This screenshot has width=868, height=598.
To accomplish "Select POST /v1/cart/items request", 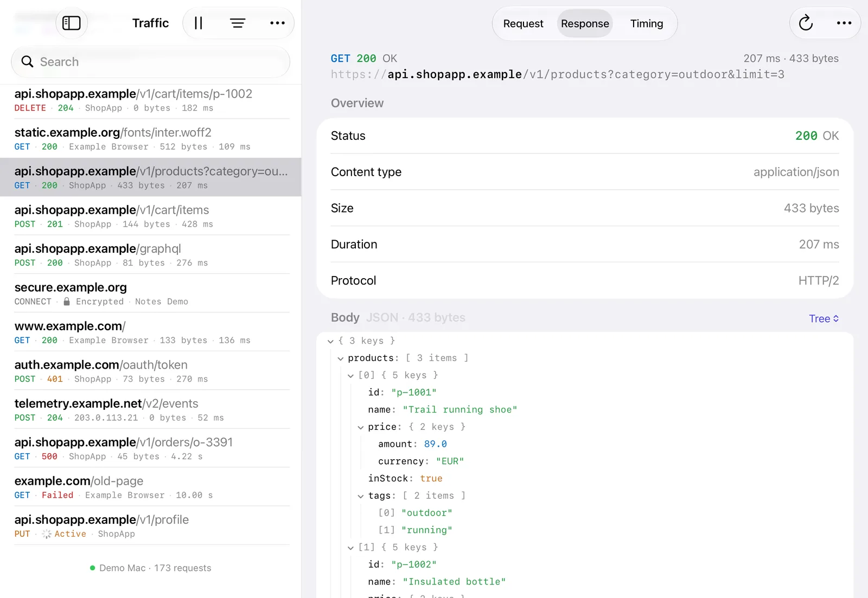I will click(x=151, y=216).
